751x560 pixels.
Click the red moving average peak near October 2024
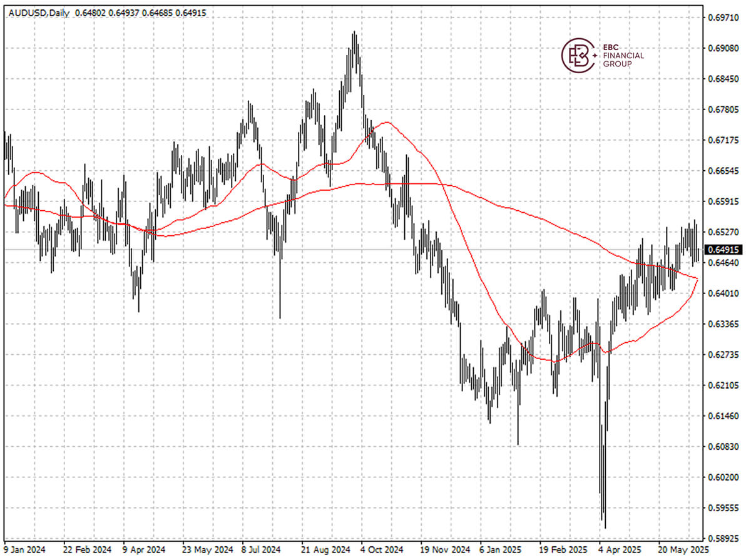[x=387, y=123]
